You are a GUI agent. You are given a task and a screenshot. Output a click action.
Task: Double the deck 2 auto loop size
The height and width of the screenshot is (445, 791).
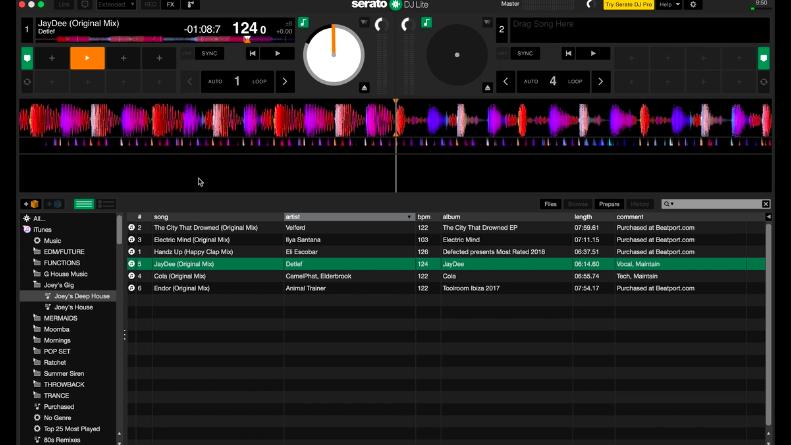pyautogui.click(x=600, y=82)
